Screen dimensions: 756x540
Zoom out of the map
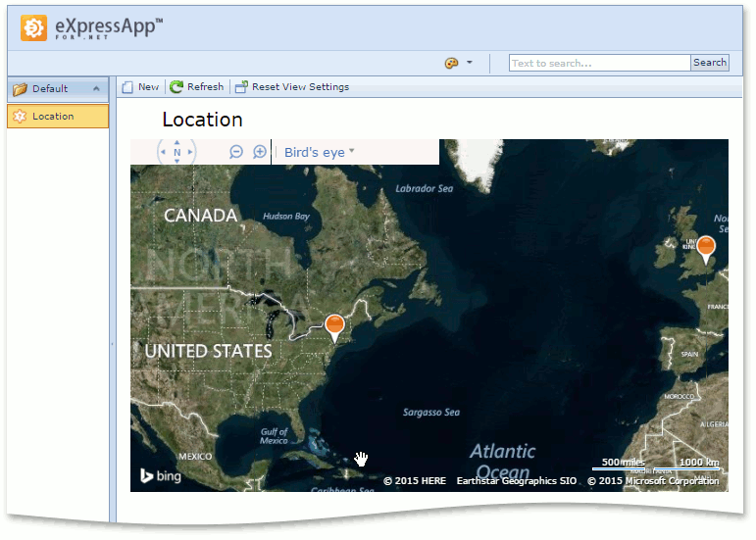tap(235, 152)
